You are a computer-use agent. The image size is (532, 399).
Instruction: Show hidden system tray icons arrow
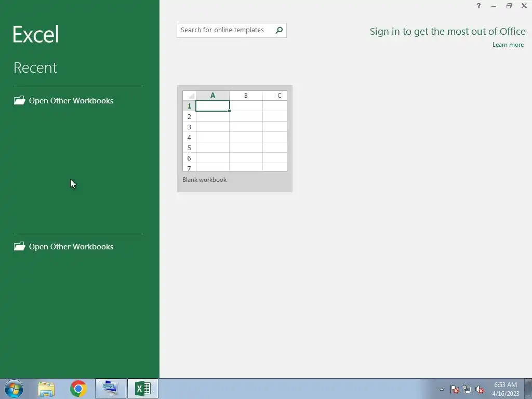pyautogui.click(x=442, y=390)
